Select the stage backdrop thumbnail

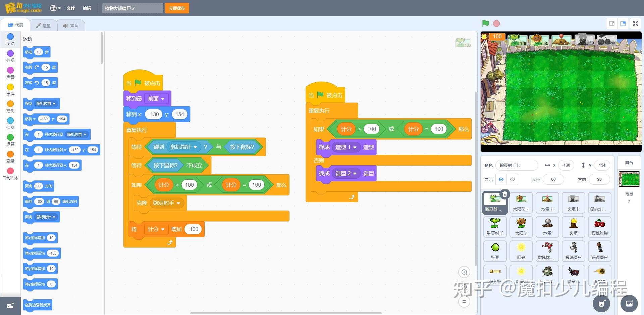(629, 179)
